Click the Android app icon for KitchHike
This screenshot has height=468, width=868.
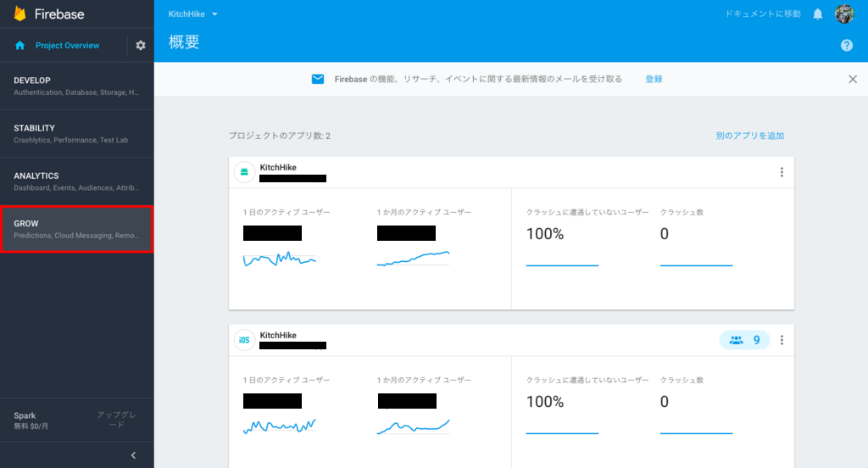point(244,172)
